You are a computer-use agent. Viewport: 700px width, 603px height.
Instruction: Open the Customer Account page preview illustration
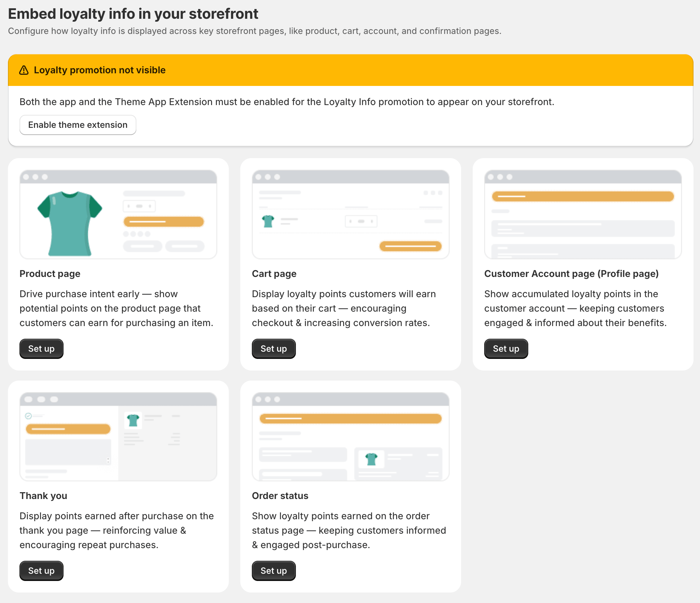click(x=583, y=214)
